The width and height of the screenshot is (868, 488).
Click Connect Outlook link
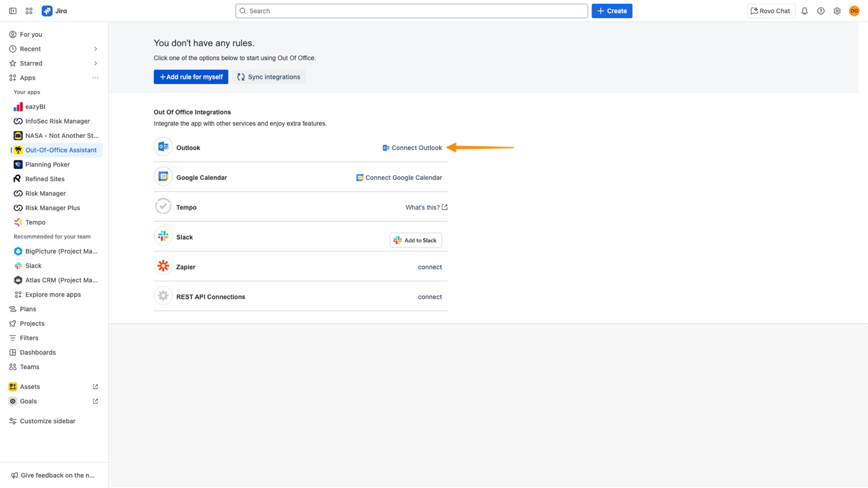tap(412, 148)
